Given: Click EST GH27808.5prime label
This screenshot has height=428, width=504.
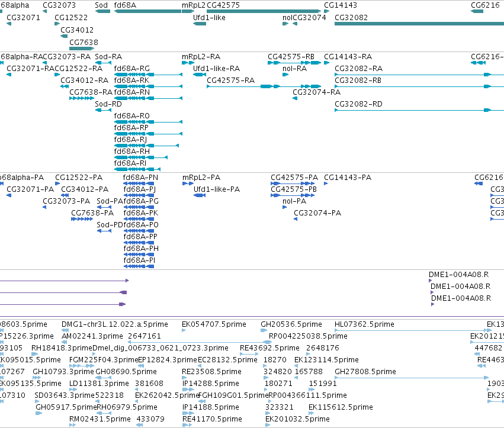Looking at the screenshot, I should coord(365,372).
